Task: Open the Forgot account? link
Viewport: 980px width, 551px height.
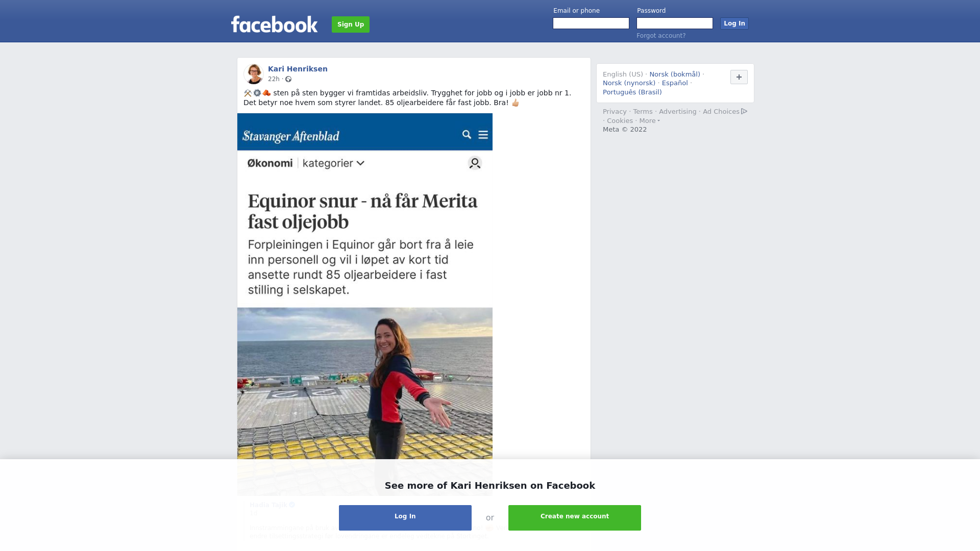Action: pos(661,36)
